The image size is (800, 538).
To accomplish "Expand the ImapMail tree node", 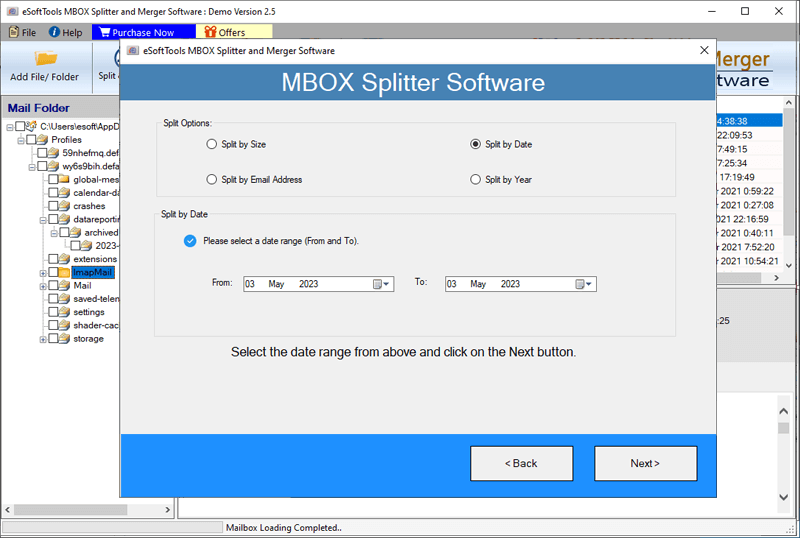I will click(x=43, y=274).
